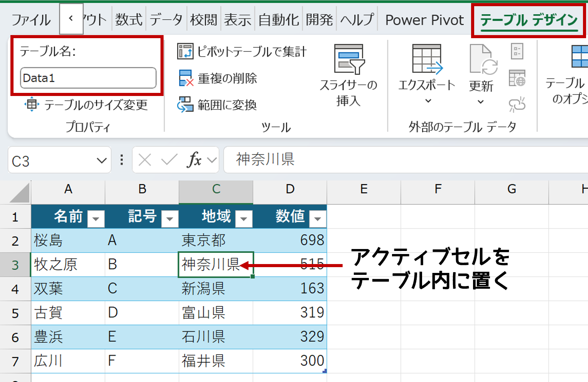The image size is (588, 382).
Task: Click Convert to Range (範囲に変換) icon
Action: coord(185,104)
